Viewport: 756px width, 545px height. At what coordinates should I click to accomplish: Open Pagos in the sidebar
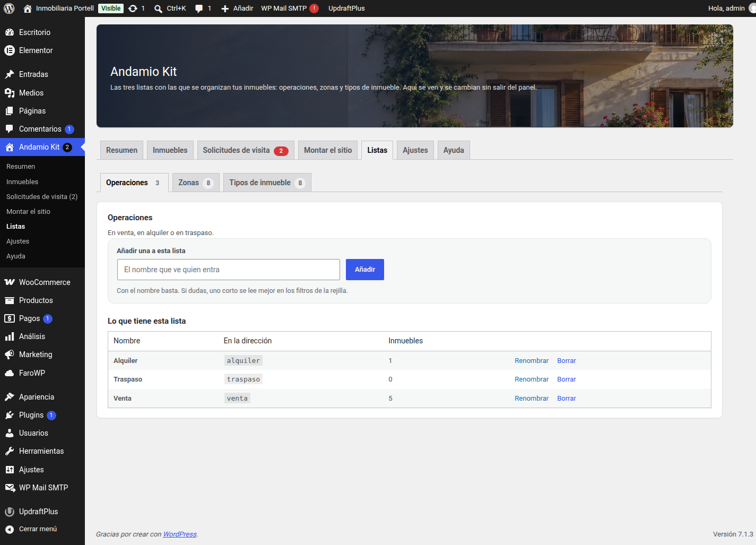(x=29, y=318)
